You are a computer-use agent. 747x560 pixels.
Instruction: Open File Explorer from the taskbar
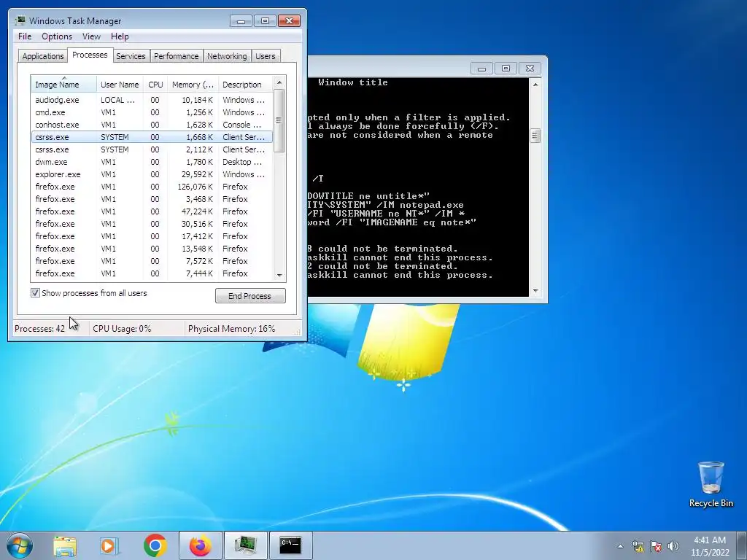tap(65, 545)
